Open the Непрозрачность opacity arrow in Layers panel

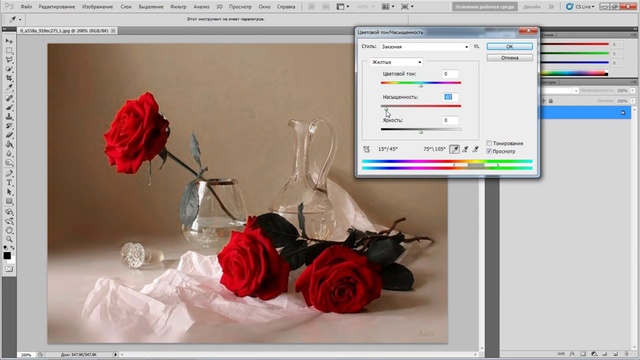[x=633, y=91]
